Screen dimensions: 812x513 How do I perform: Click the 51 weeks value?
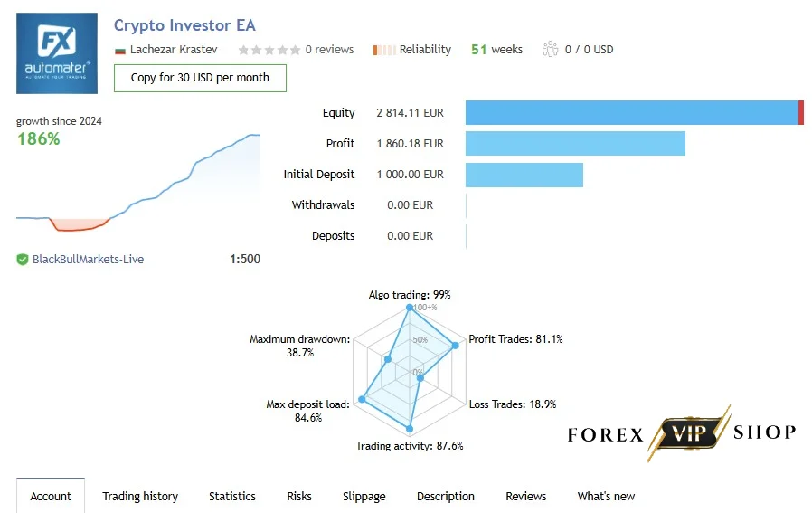pyautogui.click(x=496, y=49)
